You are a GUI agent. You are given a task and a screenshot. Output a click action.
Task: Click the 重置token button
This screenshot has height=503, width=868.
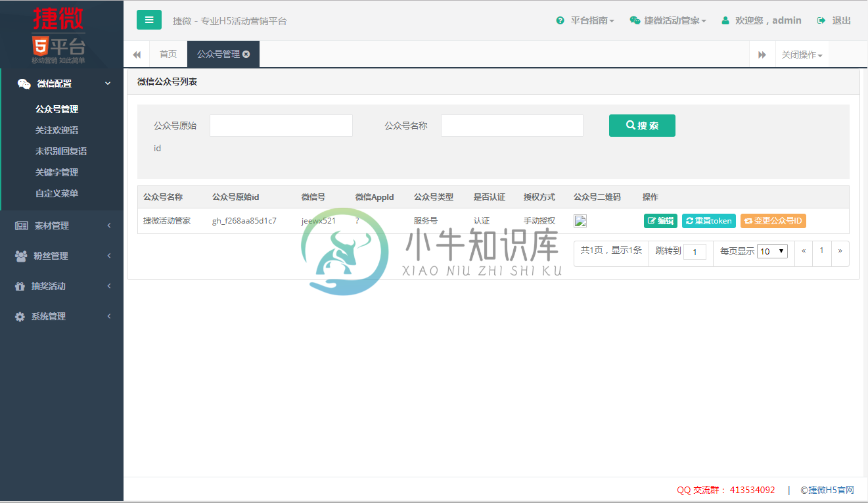click(709, 221)
